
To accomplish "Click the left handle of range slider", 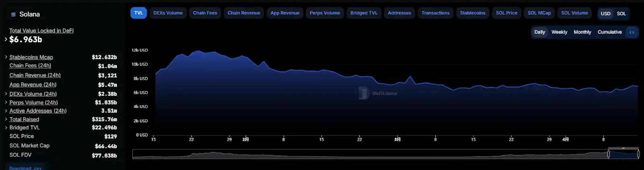I will [608, 154].
